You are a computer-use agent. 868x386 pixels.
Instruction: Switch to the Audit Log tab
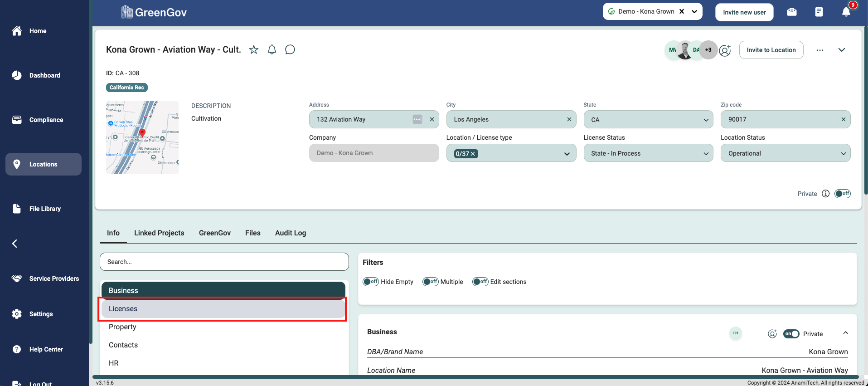click(x=291, y=233)
